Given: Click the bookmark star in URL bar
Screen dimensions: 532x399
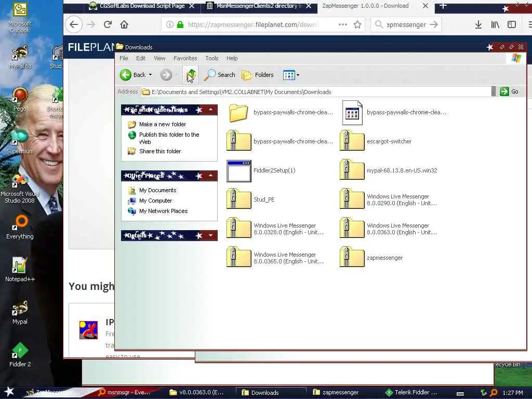Looking at the screenshot, I should [357, 24].
